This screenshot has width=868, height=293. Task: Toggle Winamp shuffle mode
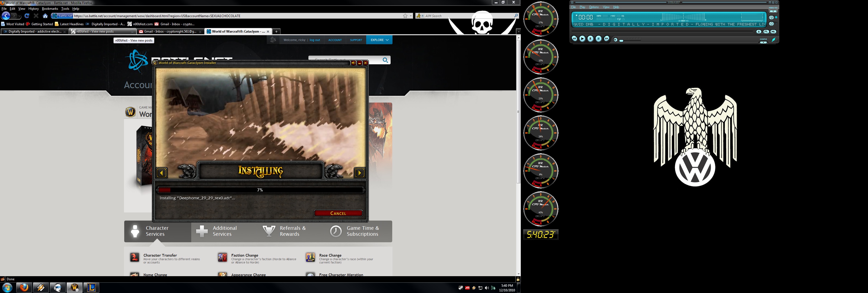pyautogui.click(x=772, y=24)
